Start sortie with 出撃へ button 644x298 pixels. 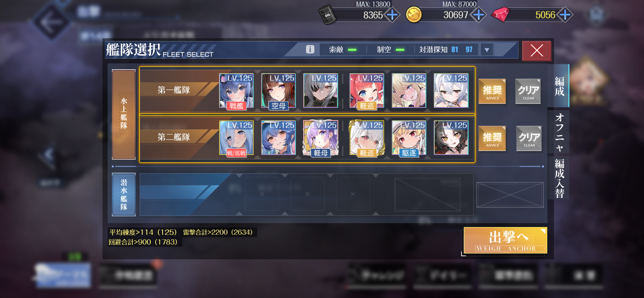pyautogui.click(x=505, y=240)
